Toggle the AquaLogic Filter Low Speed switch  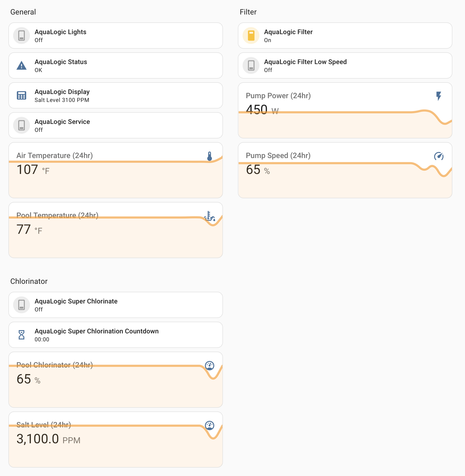pyautogui.click(x=251, y=65)
